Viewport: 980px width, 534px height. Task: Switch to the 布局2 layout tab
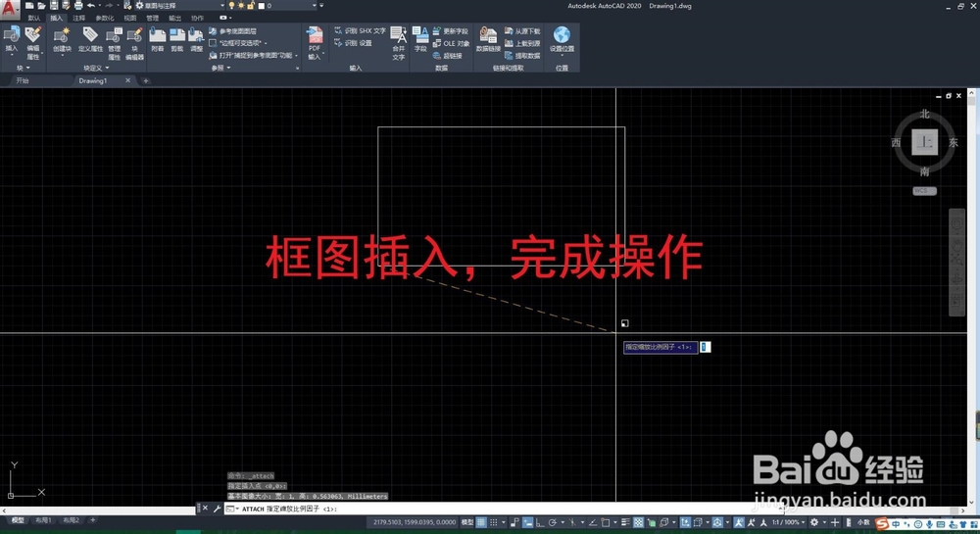(x=71, y=519)
